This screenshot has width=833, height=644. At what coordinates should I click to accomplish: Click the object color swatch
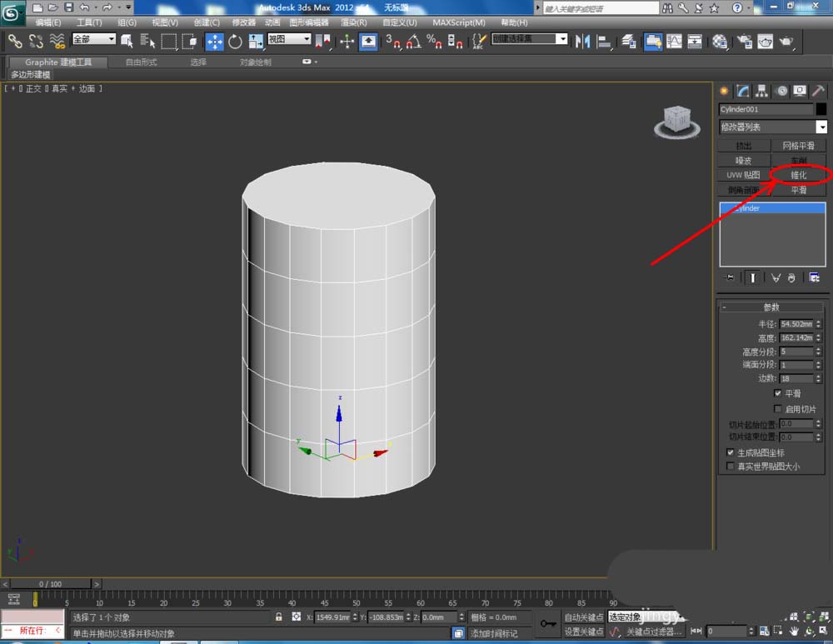(821, 109)
